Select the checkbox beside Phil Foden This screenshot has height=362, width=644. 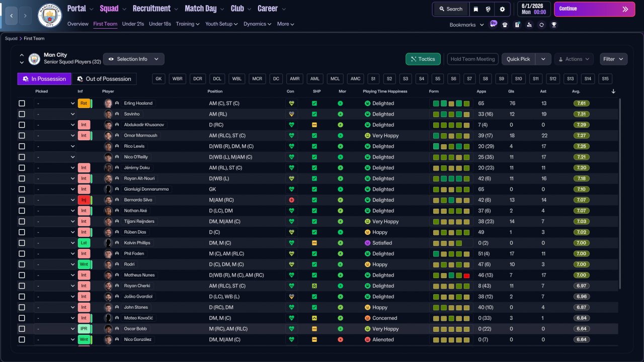point(22,253)
